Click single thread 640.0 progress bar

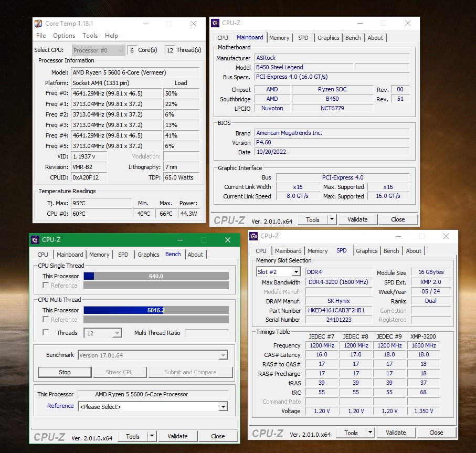156,276
